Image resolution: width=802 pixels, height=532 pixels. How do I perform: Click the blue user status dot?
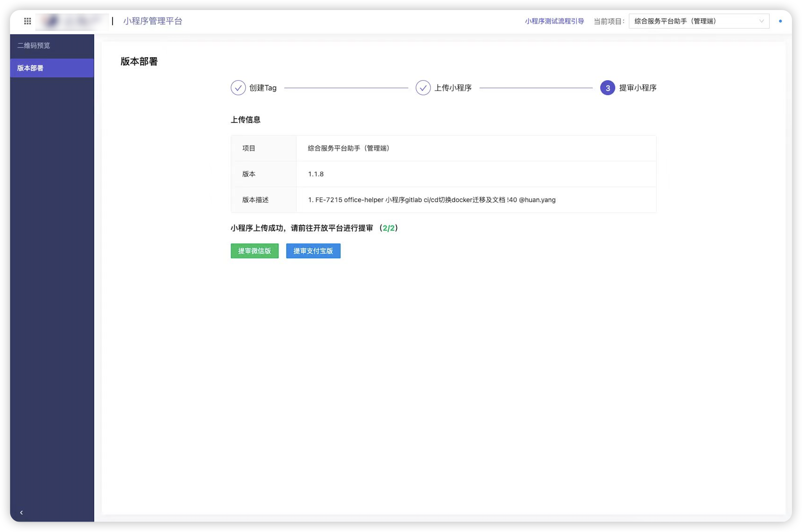(780, 21)
